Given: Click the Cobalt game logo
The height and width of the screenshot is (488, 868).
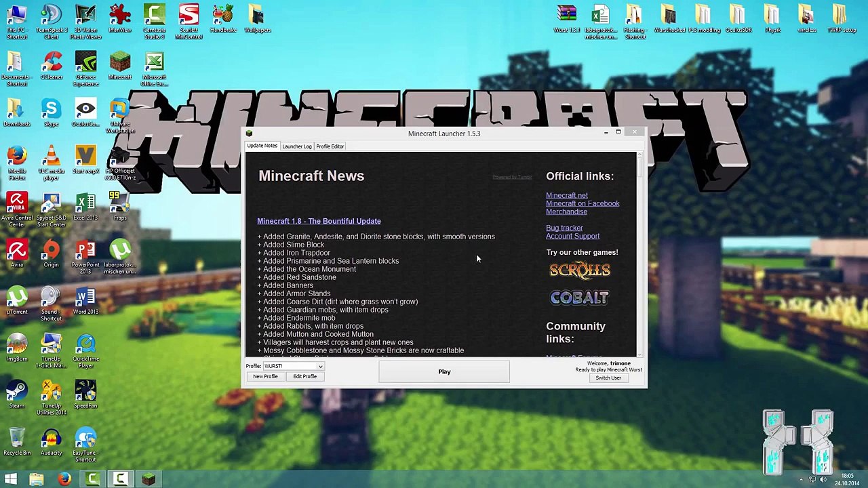Looking at the screenshot, I should tap(580, 298).
